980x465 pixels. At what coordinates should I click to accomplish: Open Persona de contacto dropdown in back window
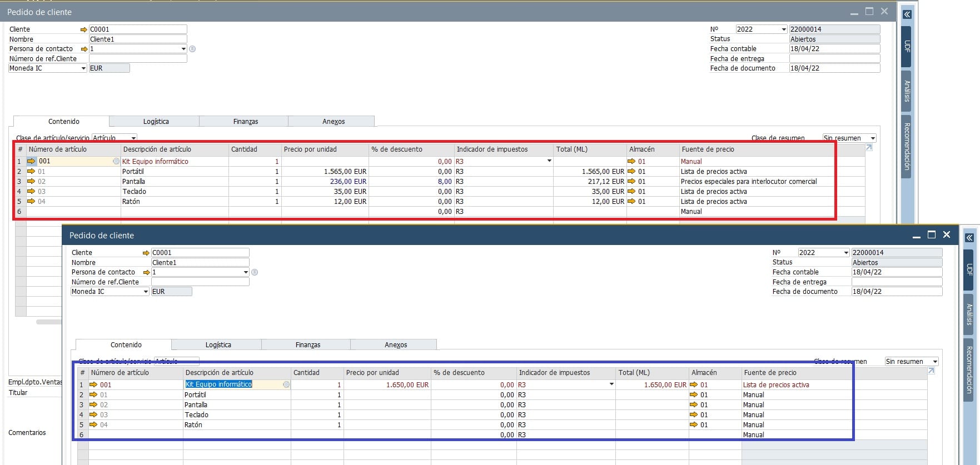(183, 49)
